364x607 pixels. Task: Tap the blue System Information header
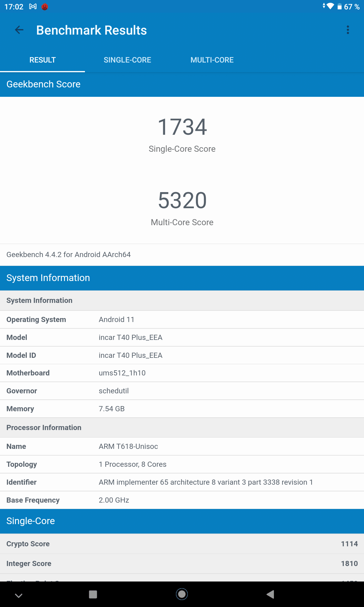pos(182,278)
